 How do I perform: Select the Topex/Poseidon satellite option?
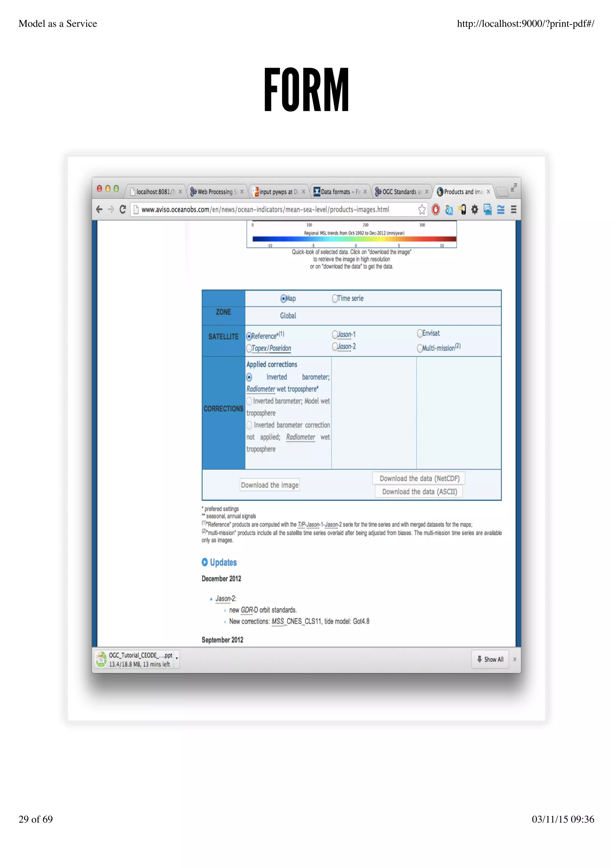249,349
